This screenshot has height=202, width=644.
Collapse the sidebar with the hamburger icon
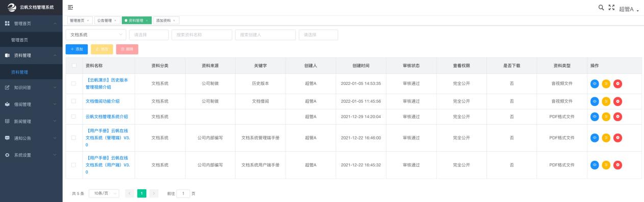coord(70,7)
